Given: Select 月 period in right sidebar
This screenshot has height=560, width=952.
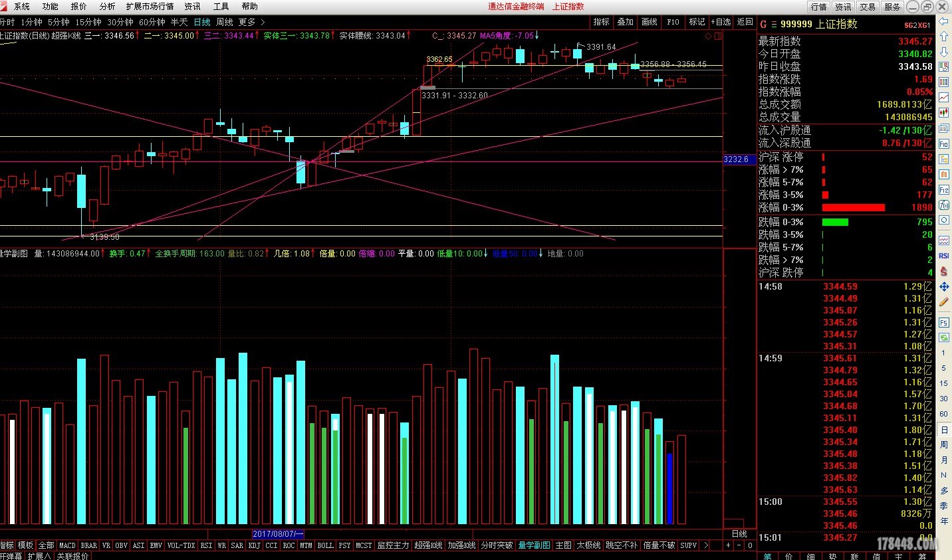Looking at the screenshot, I should click(x=944, y=460).
